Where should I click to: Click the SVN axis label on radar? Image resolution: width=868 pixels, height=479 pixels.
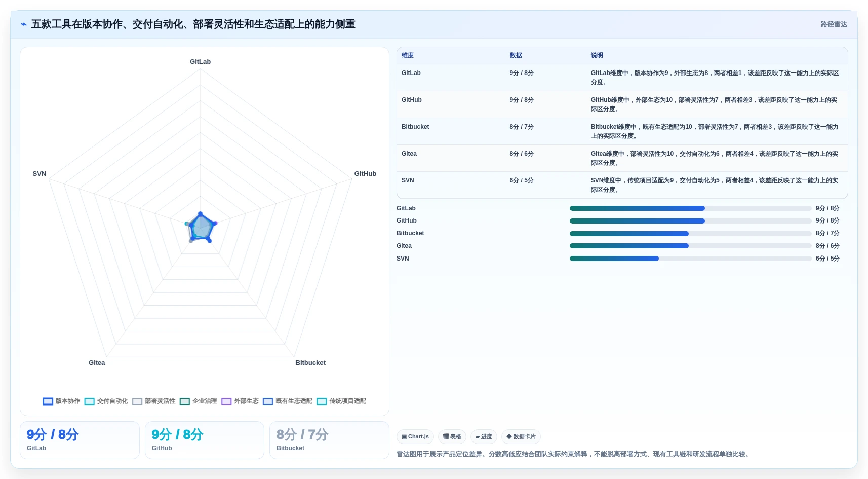(x=40, y=174)
